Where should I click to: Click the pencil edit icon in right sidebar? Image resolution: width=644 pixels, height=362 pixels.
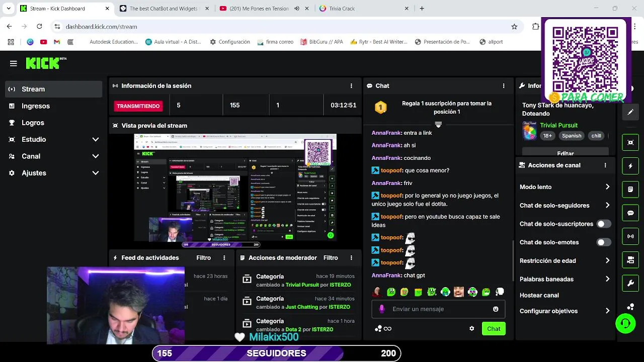coord(630,112)
